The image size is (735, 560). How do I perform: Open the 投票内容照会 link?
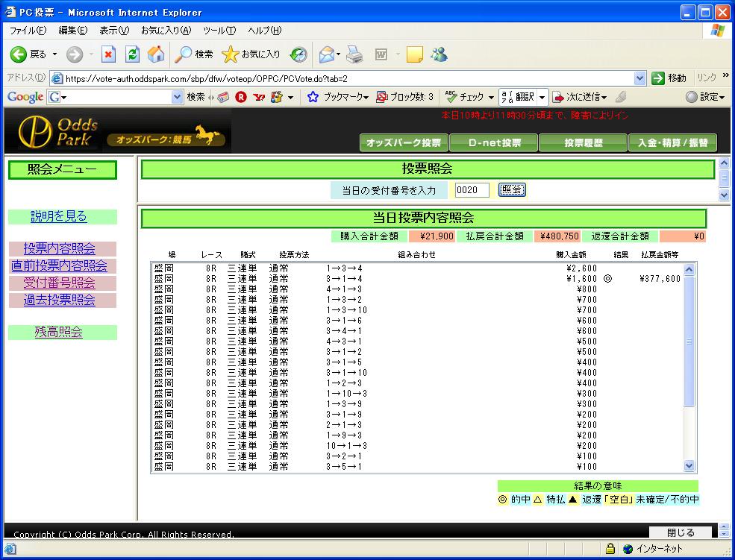tap(60, 248)
